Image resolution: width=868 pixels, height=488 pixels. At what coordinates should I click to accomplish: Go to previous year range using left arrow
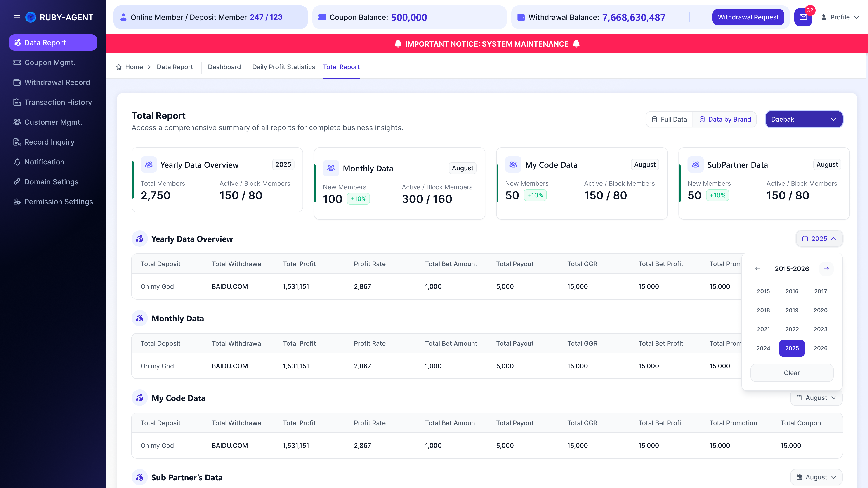pyautogui.click(x=757, y=269)
